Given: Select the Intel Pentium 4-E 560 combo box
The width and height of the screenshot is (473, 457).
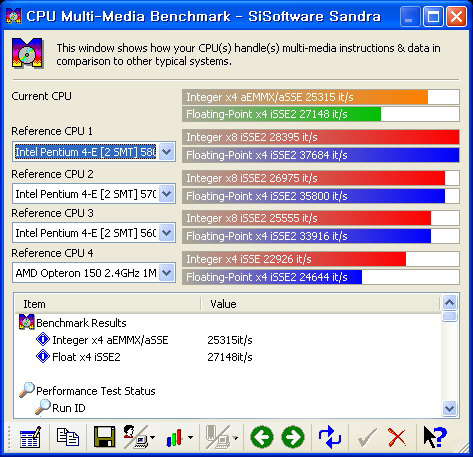Looking at the screenshot, I should click(x=94, y=233).
